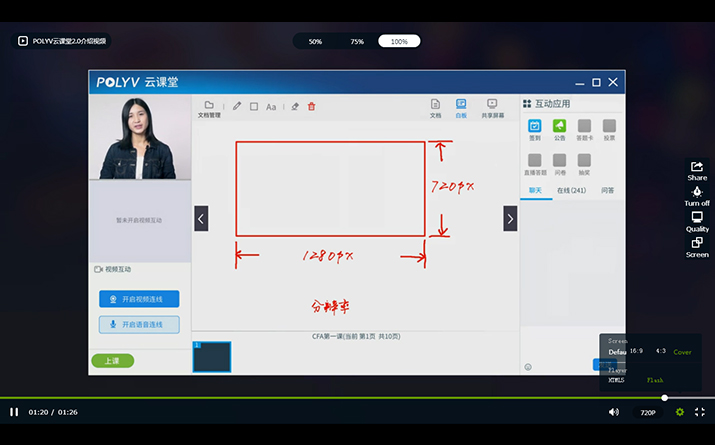The width and height of the screenshot is (715, 445).
Task: Click the red trash delete icon
Action: [311, 106]
